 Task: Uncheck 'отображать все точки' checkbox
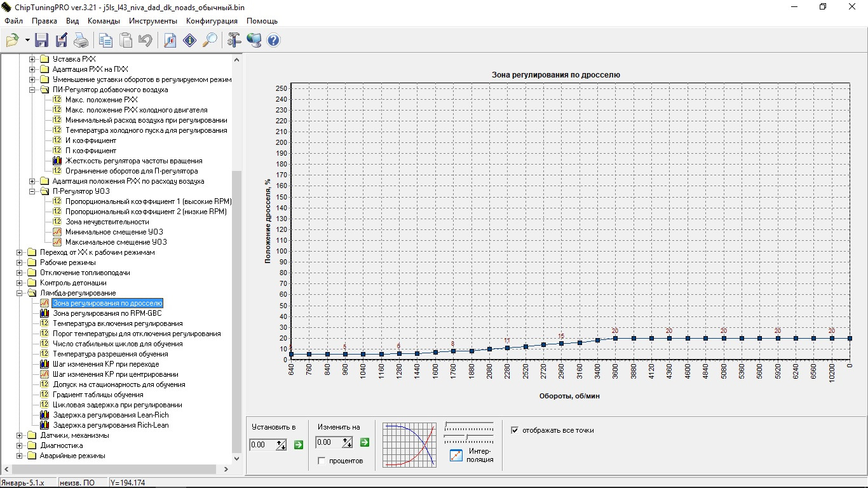515,430
